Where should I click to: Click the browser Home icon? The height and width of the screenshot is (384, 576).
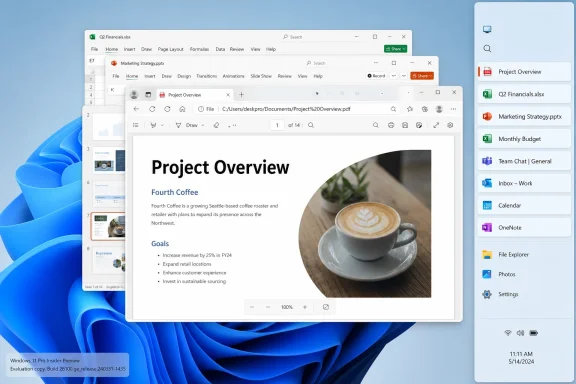[x=182, y=109]
